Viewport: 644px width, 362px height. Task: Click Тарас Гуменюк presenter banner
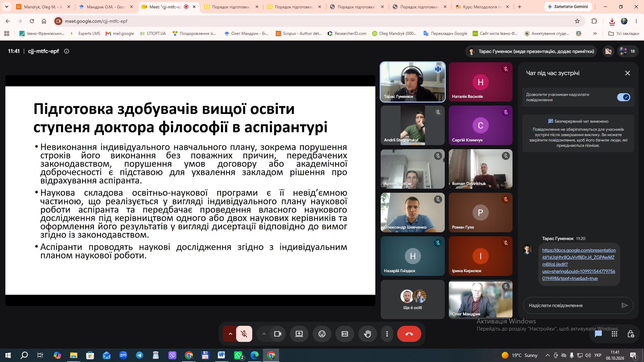[531, 51]
